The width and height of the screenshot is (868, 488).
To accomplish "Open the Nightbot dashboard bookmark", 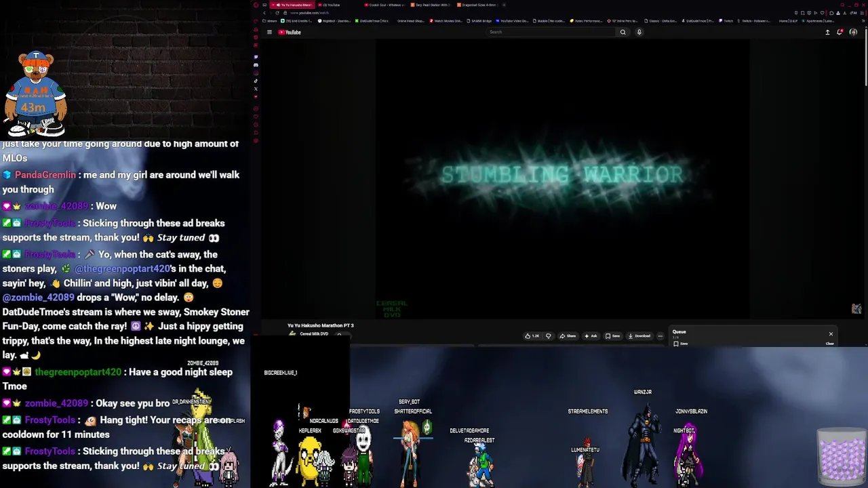I will tap(334, 21).
